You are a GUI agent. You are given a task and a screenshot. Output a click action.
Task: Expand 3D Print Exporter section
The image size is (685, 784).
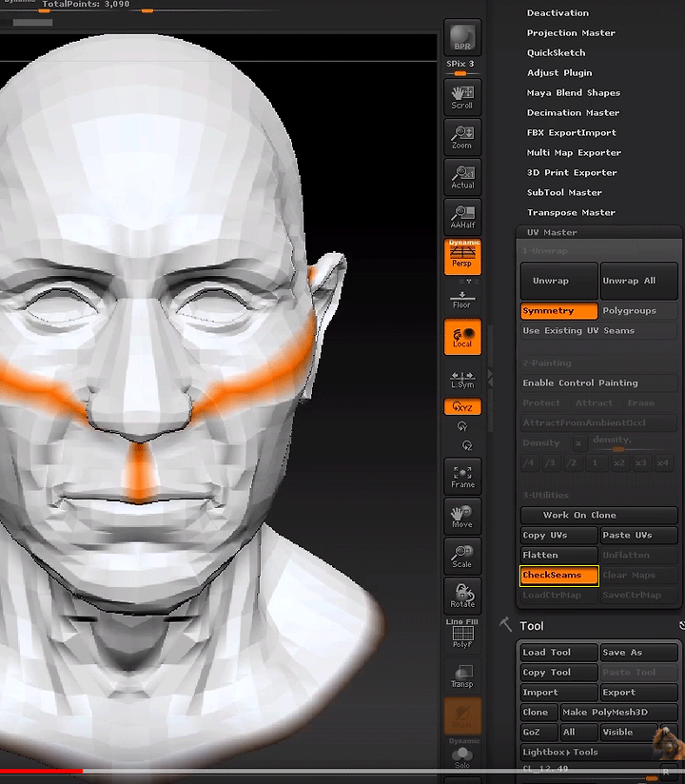pyautogui.click(x=572, y=173)
